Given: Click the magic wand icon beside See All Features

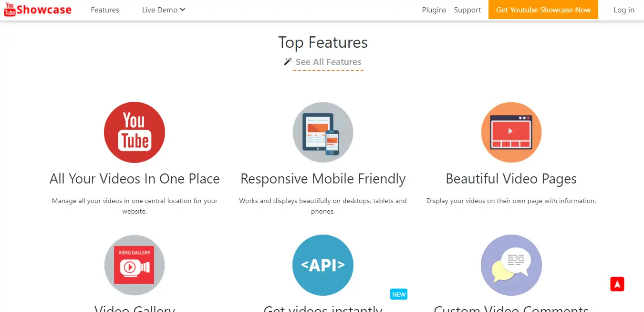Looking at the screenshot, I should 288,62.
